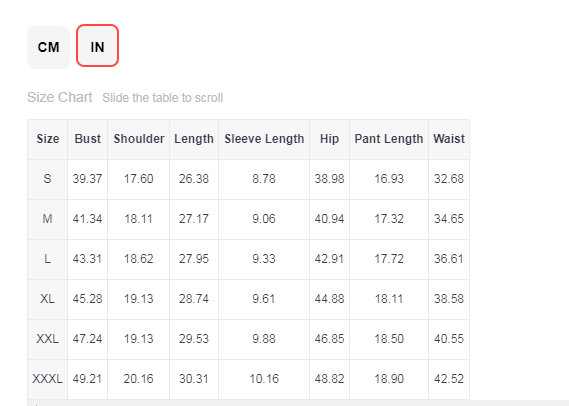
Task: Click the Length column header
Action: click(x=194, y=139)
